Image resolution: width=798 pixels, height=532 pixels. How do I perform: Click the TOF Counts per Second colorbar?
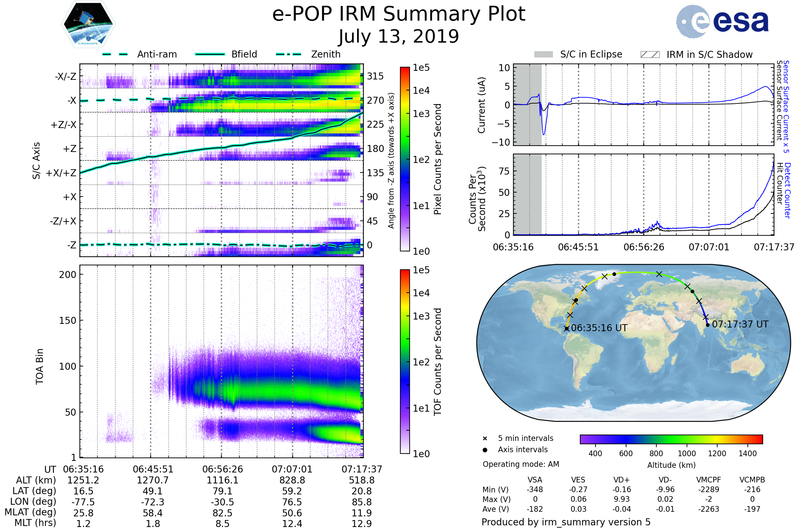[405, 362]
